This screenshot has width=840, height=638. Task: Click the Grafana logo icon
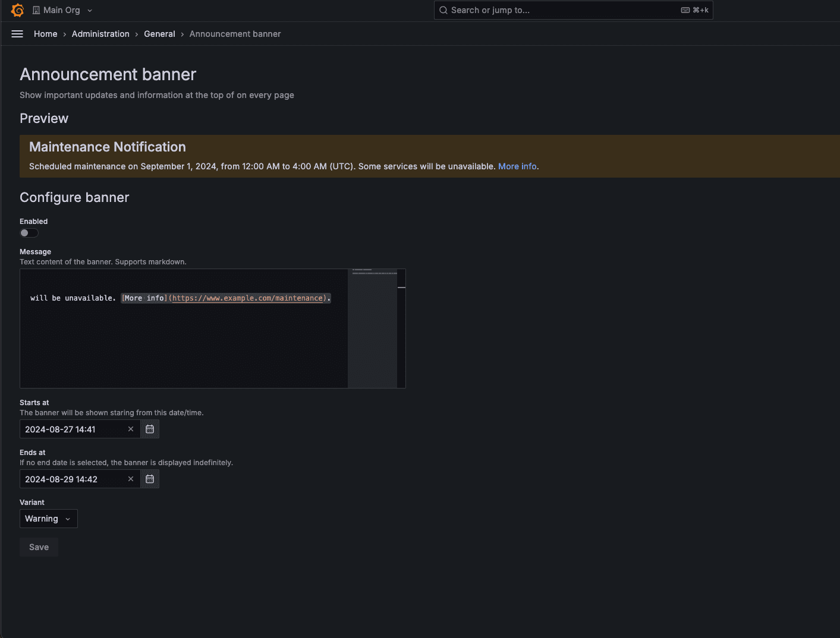tap(17, 10)
